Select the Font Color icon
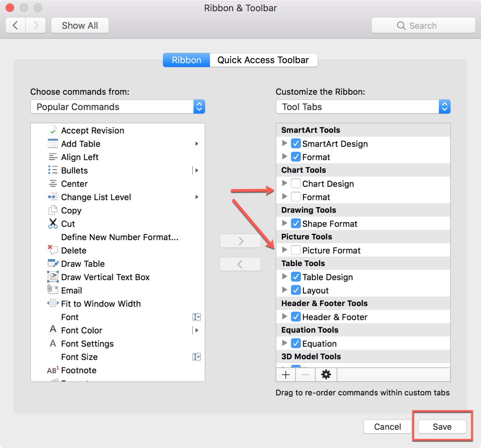 [x=53, y=330]
